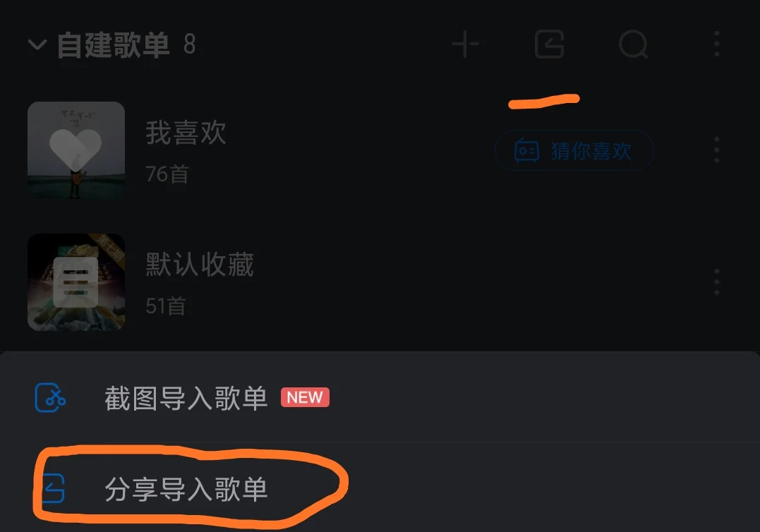Click the share import icon

(x=53, y=488)
